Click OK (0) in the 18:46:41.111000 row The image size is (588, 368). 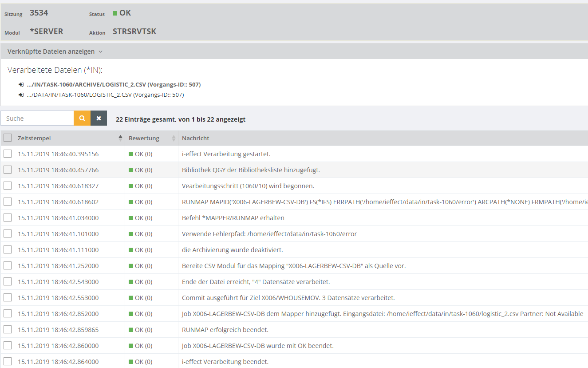tap(143, 250)
